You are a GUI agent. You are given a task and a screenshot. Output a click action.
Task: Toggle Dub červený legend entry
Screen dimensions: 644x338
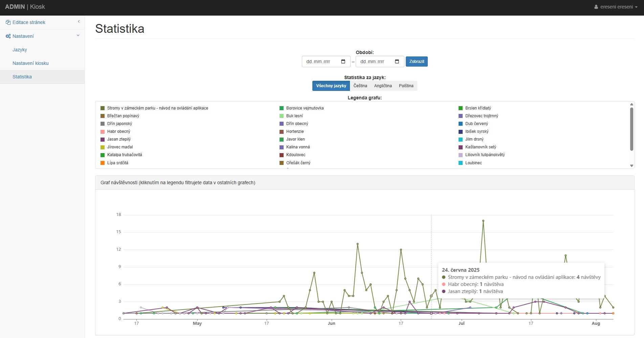coord(476,124)
